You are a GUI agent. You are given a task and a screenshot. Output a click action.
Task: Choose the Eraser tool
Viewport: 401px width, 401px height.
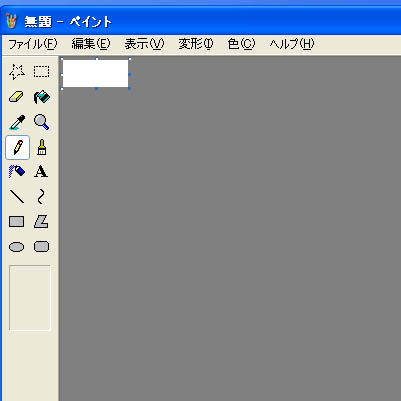(17, 97)
